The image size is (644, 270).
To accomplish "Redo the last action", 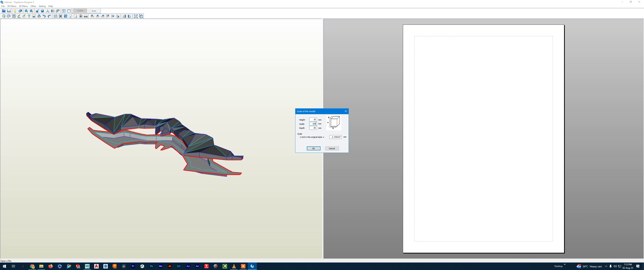I will (x=49, y=16).
